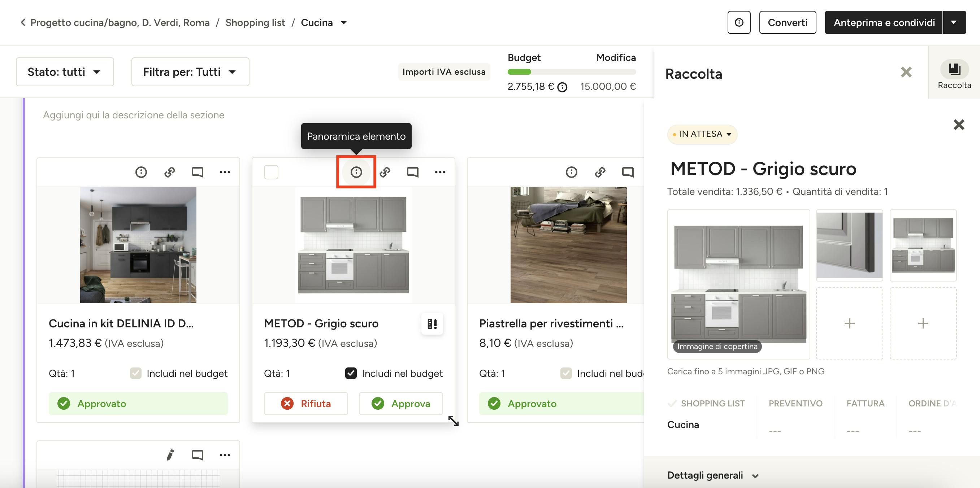Screen dimensions: 980x488
Task: Click Modifica budget link
Action: (x=616, y=57)
